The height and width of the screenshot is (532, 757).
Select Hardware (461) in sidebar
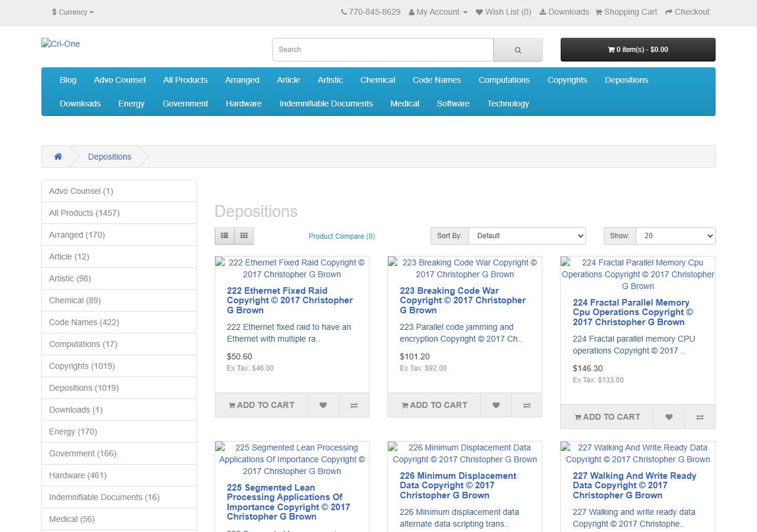click(x=119, y=475)
